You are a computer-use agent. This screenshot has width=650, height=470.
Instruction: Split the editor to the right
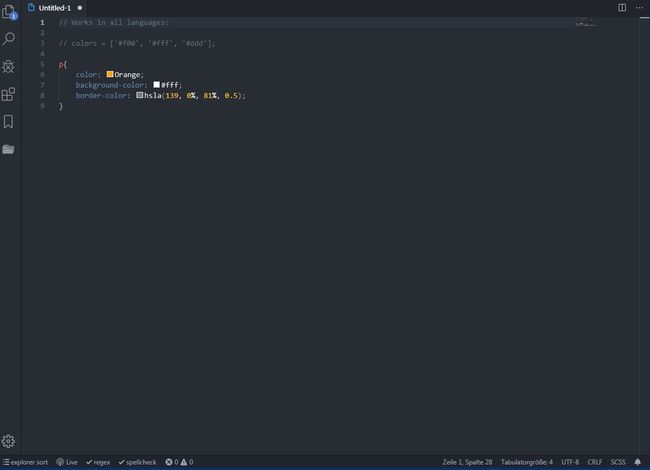(622, 7)
